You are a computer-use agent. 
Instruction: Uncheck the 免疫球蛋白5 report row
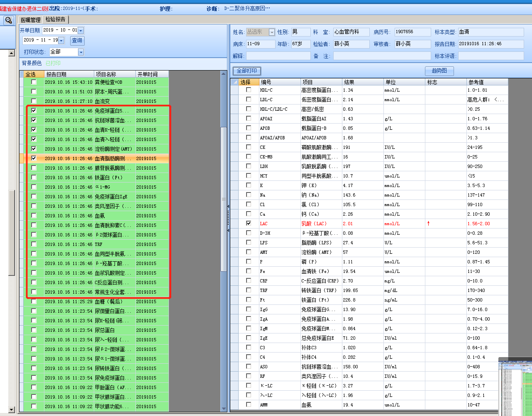click(x=34, y=111)
